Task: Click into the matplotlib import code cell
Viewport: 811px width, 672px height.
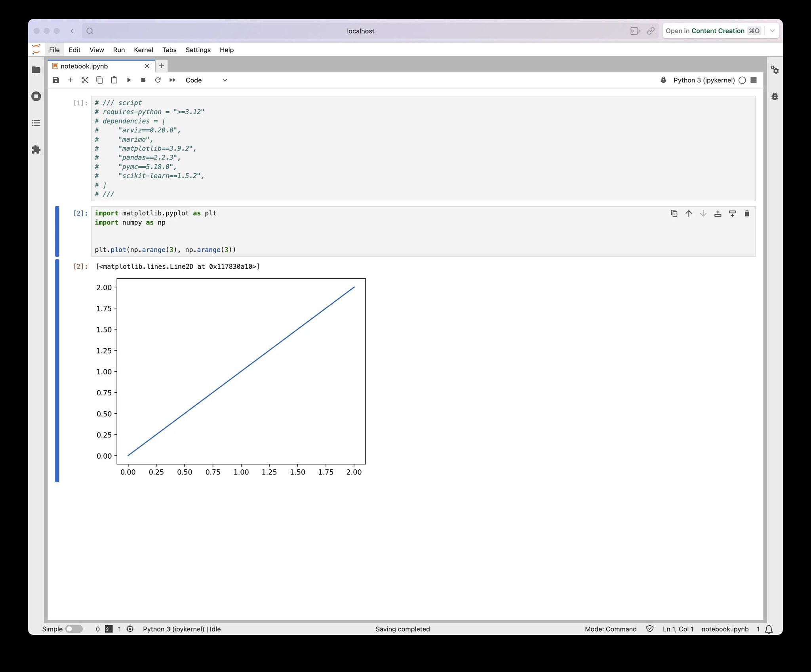Action: (x=423, y=232)
